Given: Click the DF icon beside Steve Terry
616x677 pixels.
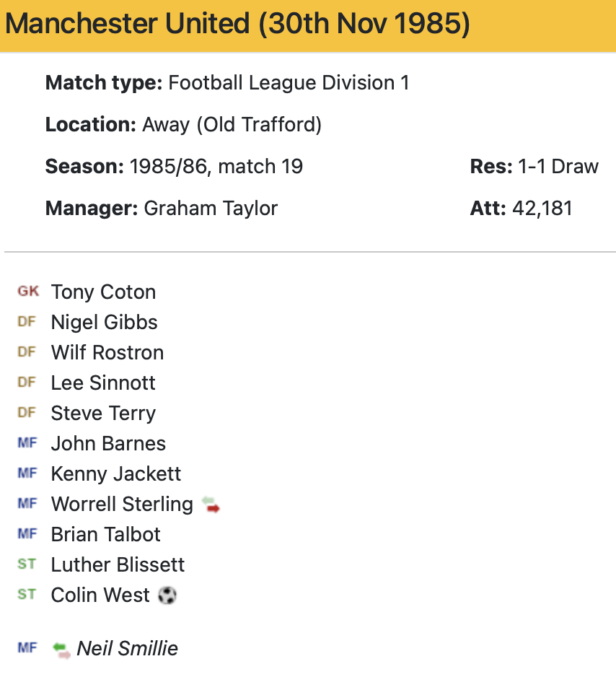Looking at the screenshot, I should tap(27, 413).
